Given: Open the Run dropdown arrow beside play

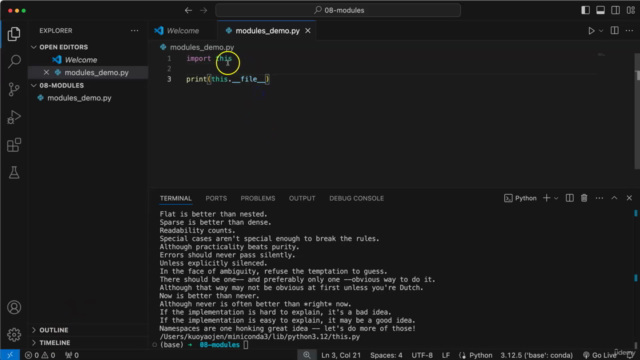Looking at the screenshot, I should 601,31.
